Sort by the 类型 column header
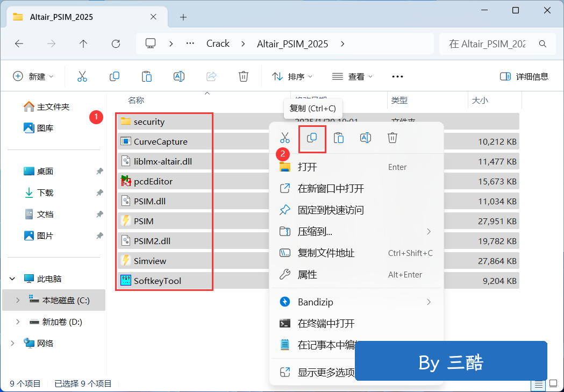Viewport: 564px width, 392px height. [399, 101]
